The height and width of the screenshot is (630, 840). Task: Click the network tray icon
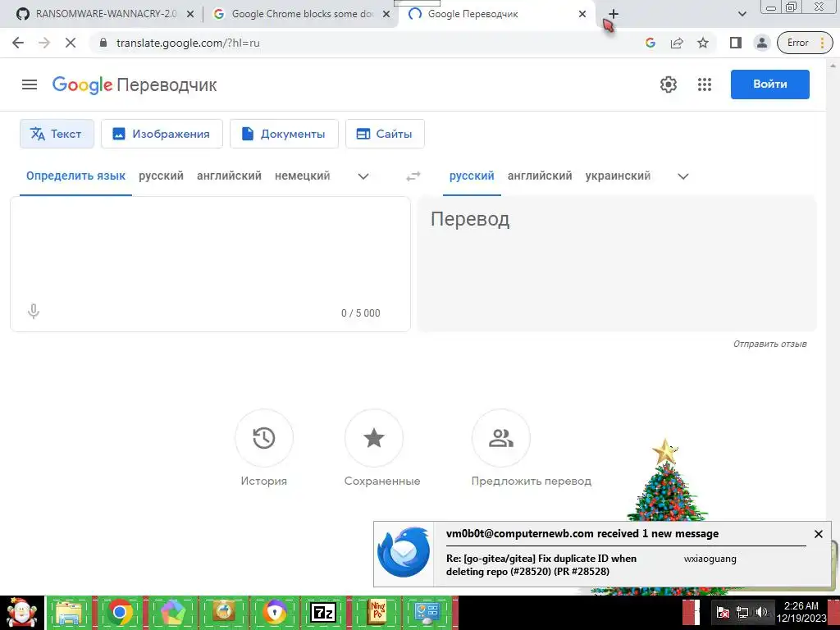point(742,612)
